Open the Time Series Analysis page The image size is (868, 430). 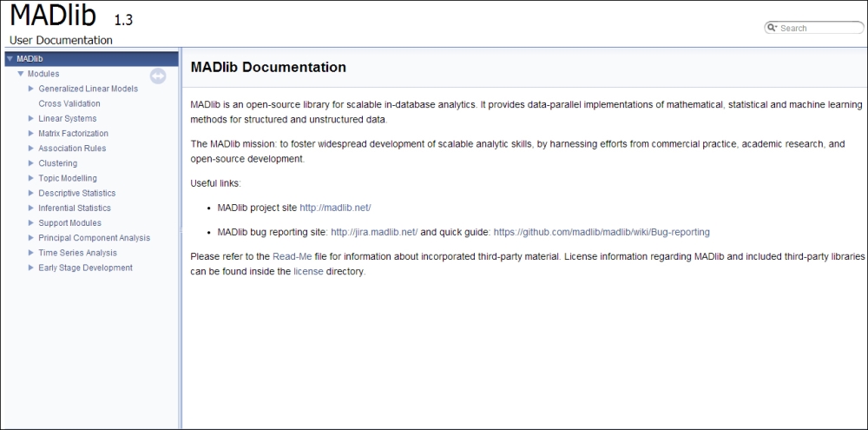(77, 254)
